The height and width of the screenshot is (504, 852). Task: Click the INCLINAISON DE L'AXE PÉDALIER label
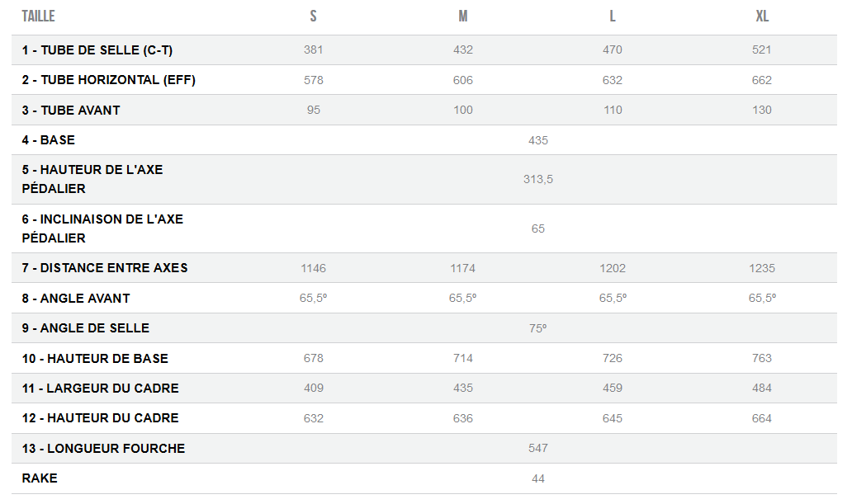[102, 228]
